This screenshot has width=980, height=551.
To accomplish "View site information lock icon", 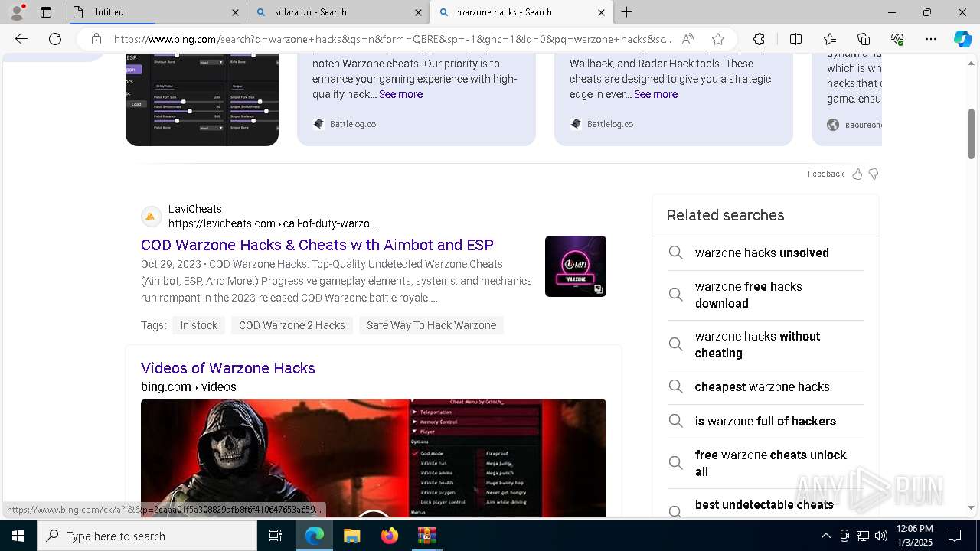I will pos(96,39).
